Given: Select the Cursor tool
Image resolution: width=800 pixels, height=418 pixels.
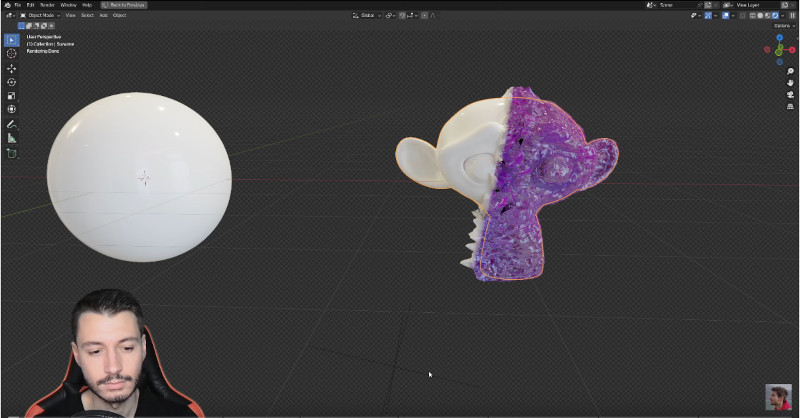Looking at the screenshot, I should tap(11, 54).
